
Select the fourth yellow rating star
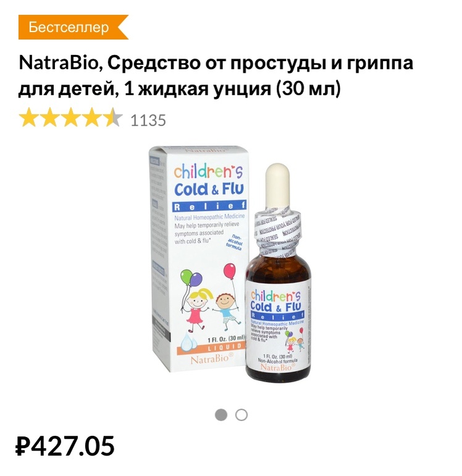tap(92, 117)
